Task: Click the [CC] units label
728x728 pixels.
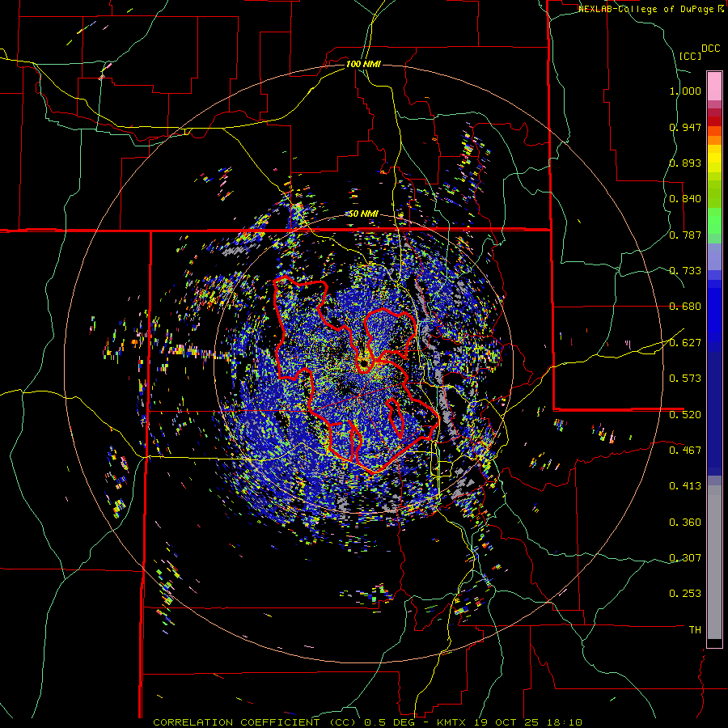Action: tap(690, 56)
